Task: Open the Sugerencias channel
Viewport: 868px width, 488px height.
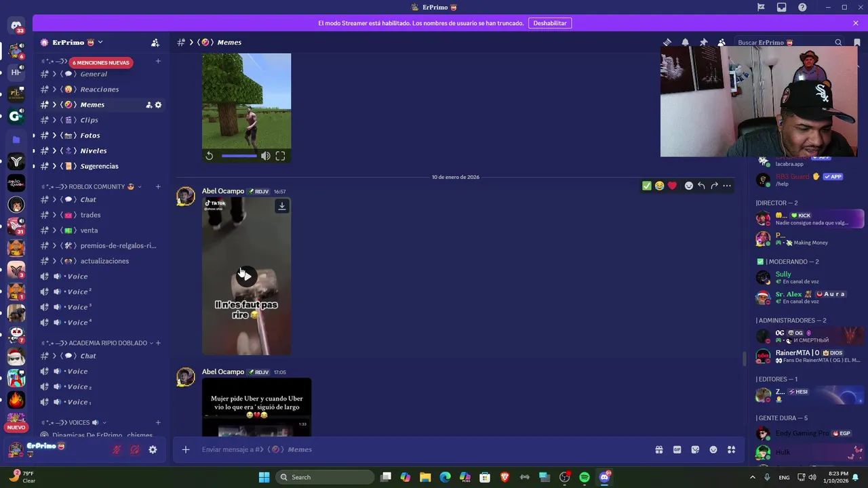Action: pyautogui.click(x=101, y=166)
